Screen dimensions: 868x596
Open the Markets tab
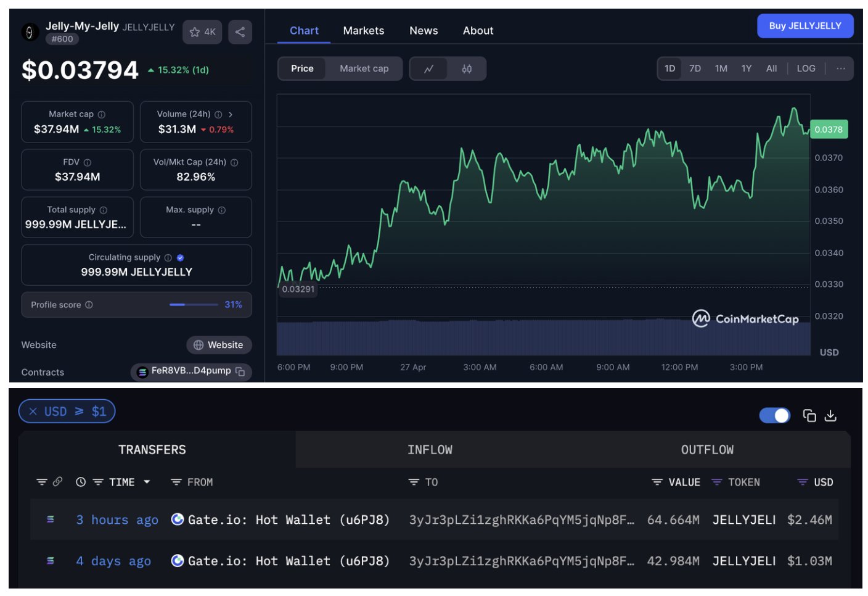tap(363, 30)
